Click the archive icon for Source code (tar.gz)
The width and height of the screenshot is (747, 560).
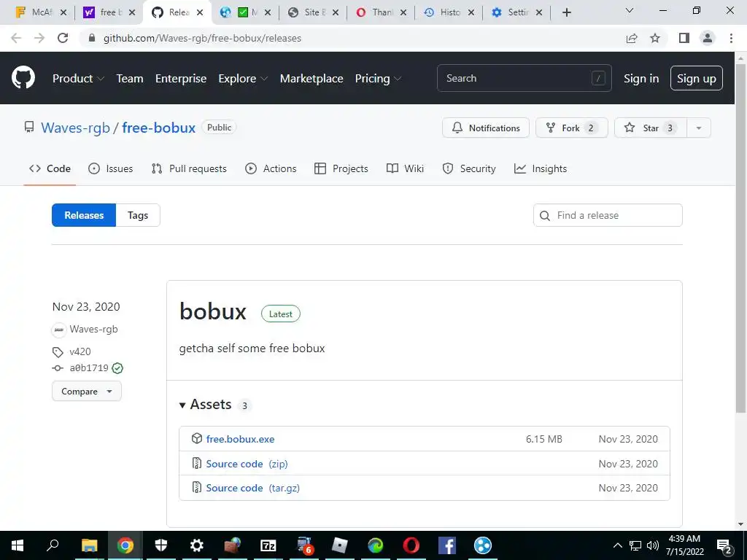[197, 488]
